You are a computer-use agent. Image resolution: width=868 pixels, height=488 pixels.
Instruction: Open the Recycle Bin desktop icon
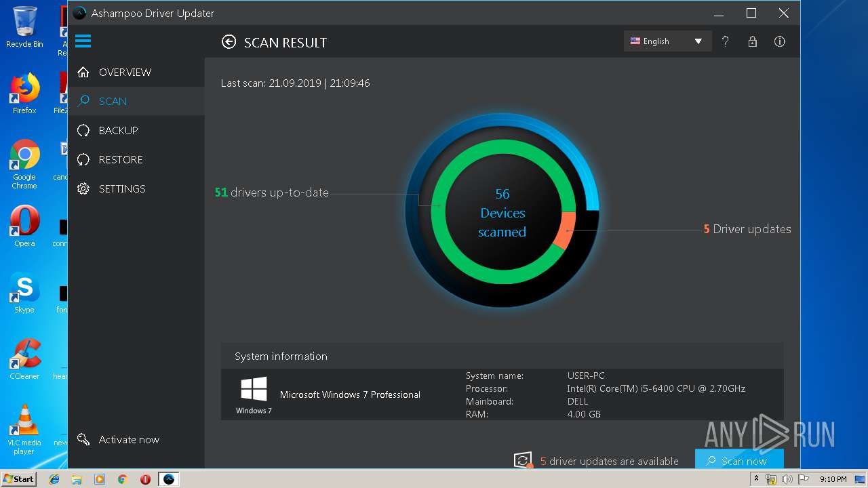point(24,27)
